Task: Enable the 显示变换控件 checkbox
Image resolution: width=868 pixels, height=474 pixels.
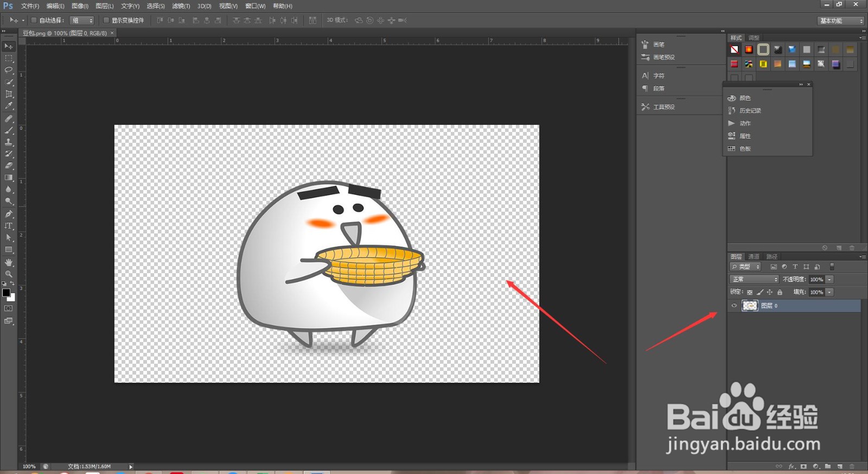Action: (106, 20)
